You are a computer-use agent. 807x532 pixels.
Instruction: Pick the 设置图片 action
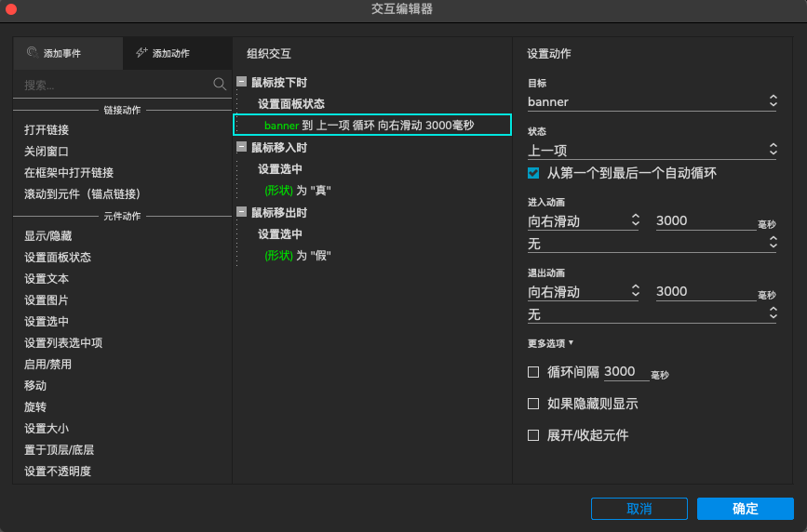tap(47, 300)
